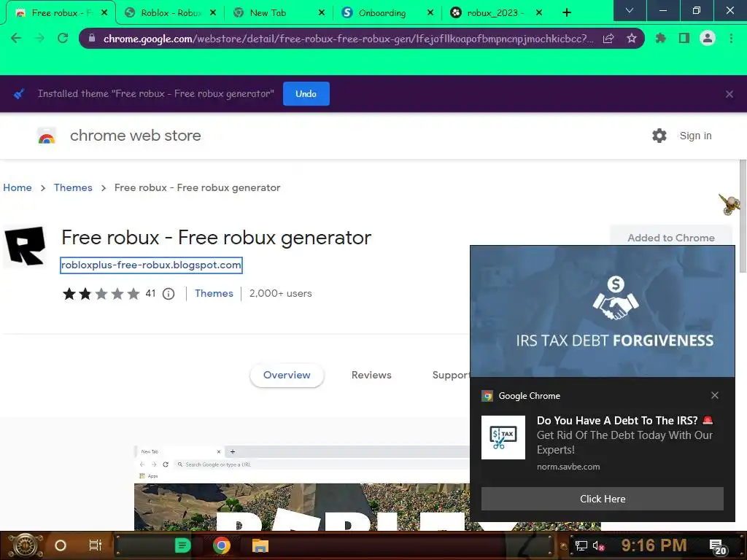
Task: Reload the current page
Action: 63,38
